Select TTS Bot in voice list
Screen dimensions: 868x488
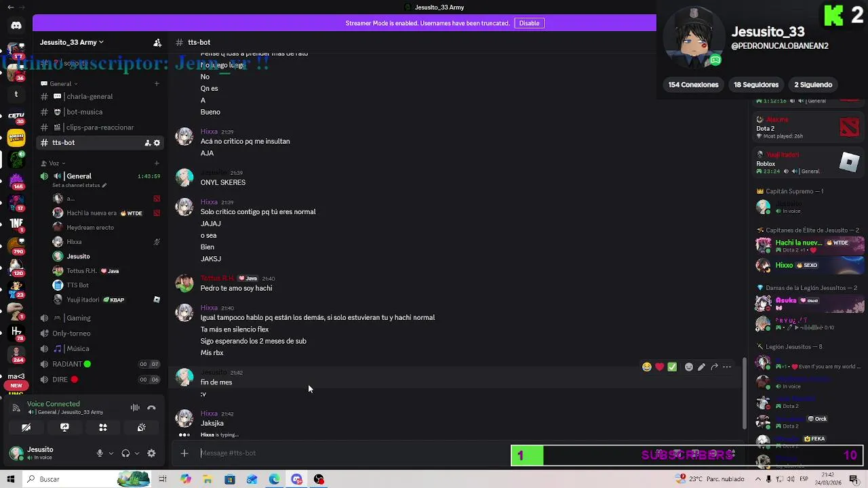(106, 285)
